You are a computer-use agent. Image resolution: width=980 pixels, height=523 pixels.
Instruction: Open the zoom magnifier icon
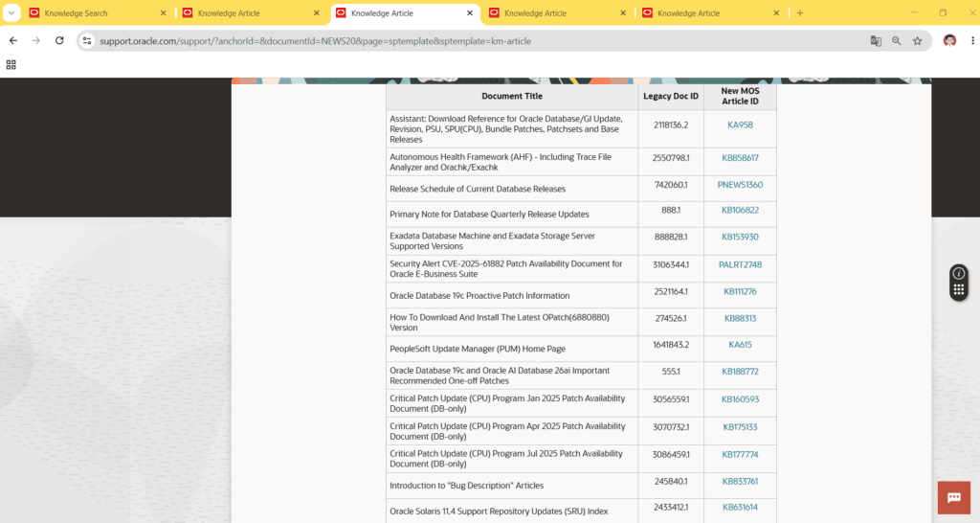pos(896,40)
